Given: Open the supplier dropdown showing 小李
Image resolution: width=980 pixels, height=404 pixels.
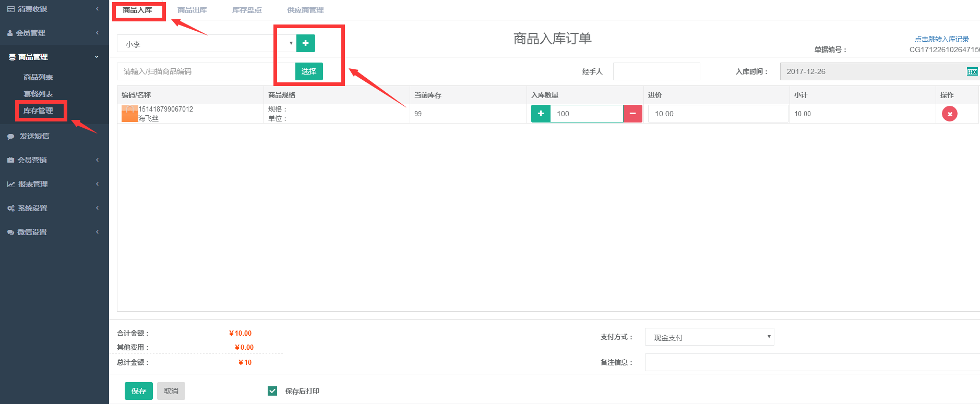Looking at the screenshot, I should tap(206, 43).
